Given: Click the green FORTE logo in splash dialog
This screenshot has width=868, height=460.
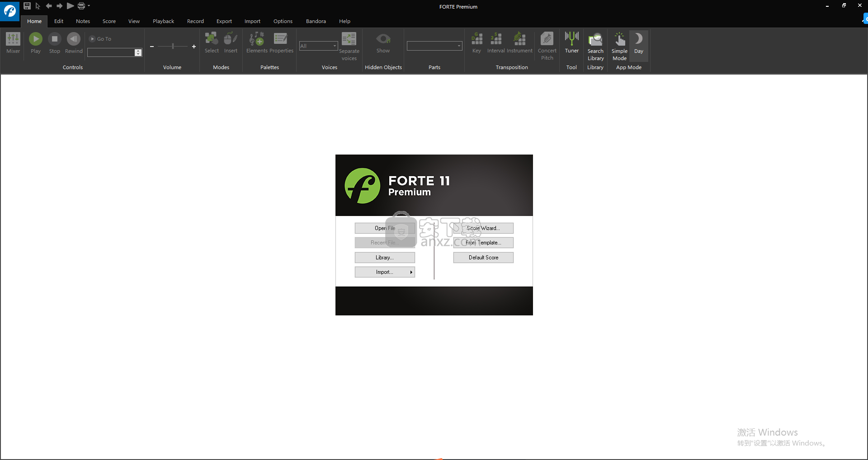Looking at the screenshot, I should pos(362,186).
